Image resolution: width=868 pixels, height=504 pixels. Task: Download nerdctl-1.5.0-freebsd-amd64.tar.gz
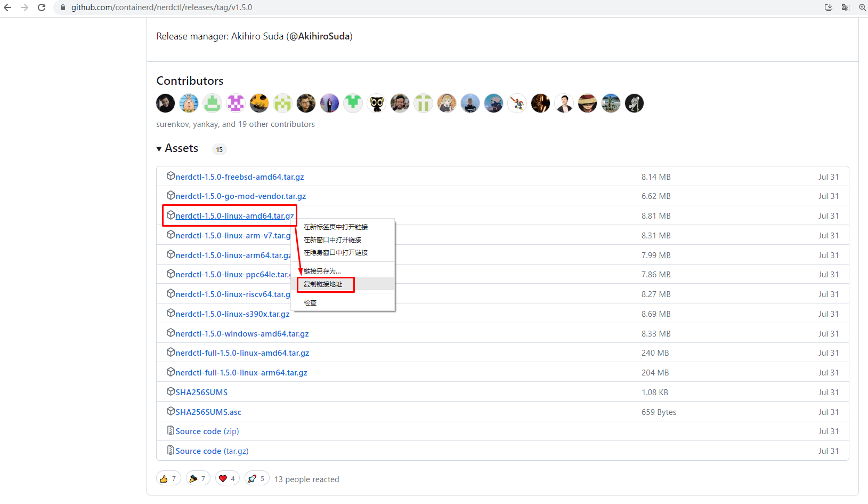(240, 177)
